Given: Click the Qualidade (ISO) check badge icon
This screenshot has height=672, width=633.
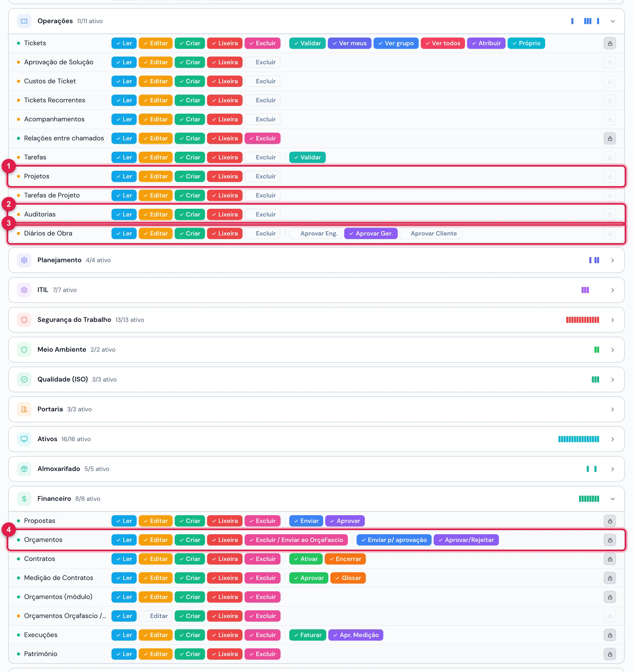Looking at the screenshot, I should (x=24, y=379).
